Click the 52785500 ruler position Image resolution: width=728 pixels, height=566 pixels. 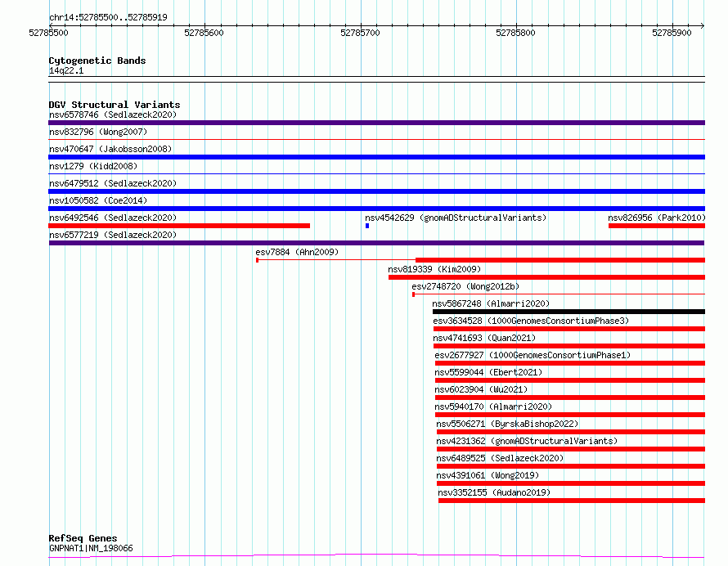pos(48,33)
